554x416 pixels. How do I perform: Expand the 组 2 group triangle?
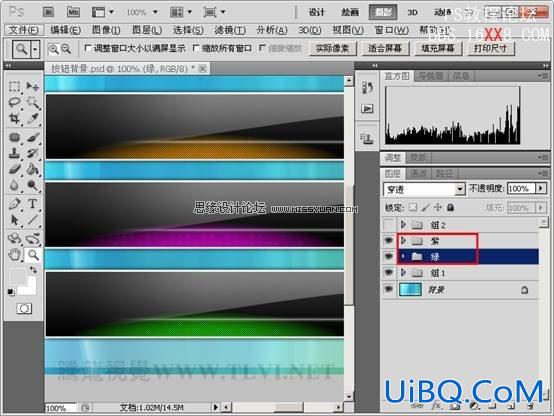[403, 224]
